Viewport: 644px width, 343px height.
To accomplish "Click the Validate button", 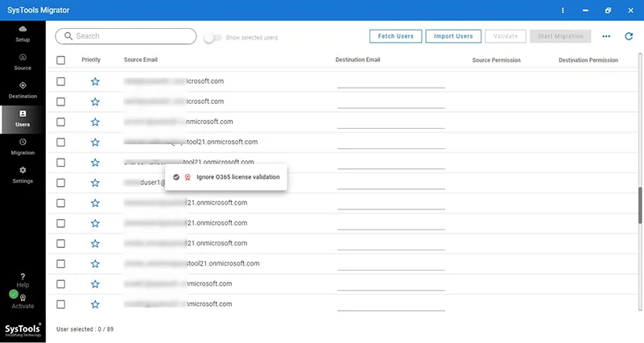I will point(506,36).
